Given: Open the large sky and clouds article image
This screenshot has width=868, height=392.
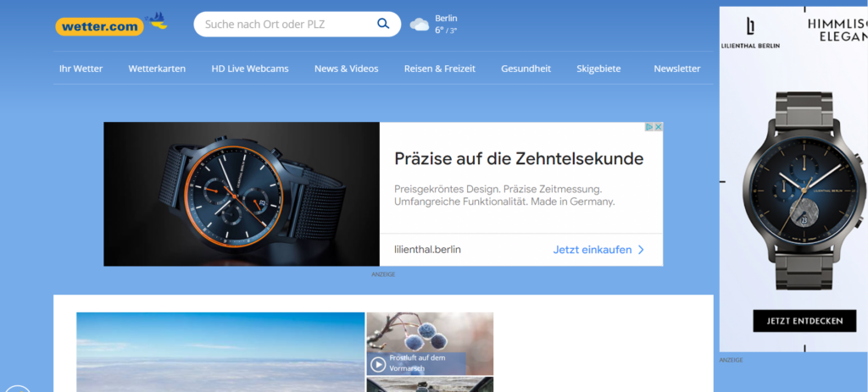Looking at the screenshot, I should (220, 351).
